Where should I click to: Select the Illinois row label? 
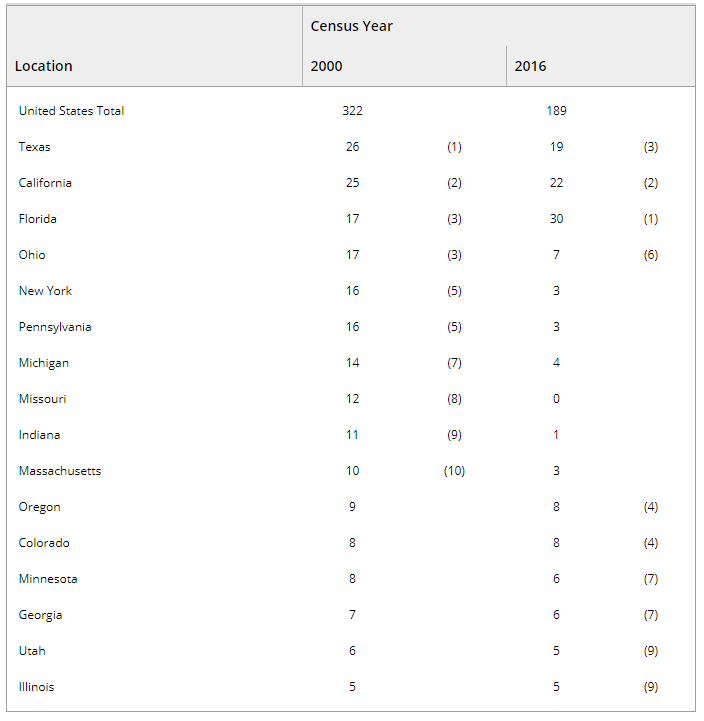pos(36,687)
